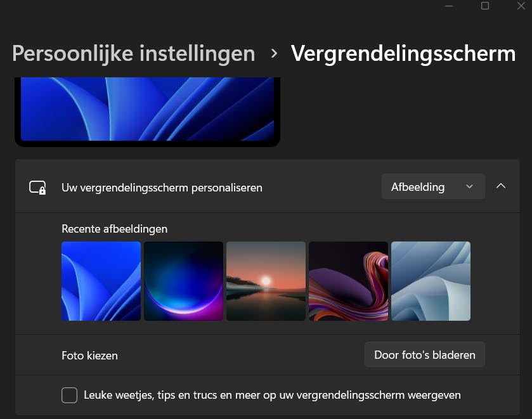Image resolution: width=532 pixels, height=419 pixels.
Task: Click the Recente afbeeldingen label
Action: pyautogui.click(x=114, y=229)
